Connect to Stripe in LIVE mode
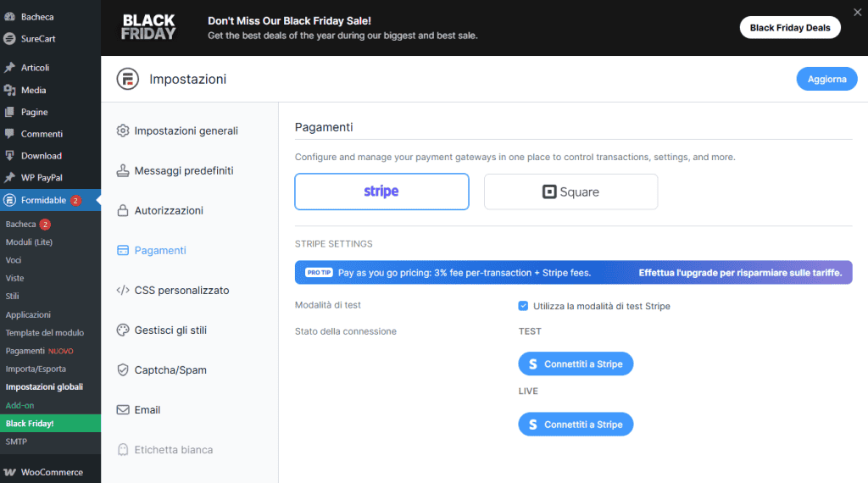 tap(576, 425)
